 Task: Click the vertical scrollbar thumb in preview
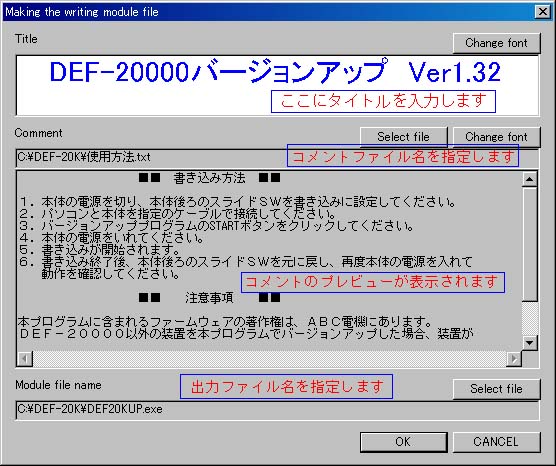click(x=530, y=245)
